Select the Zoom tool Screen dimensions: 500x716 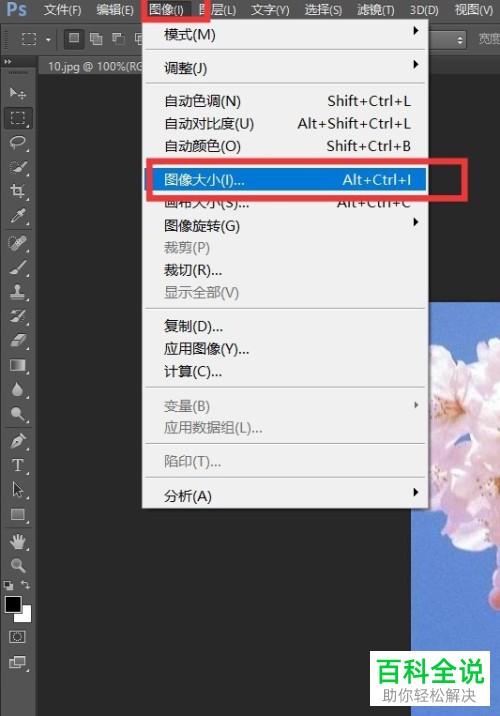pos(18,565)
